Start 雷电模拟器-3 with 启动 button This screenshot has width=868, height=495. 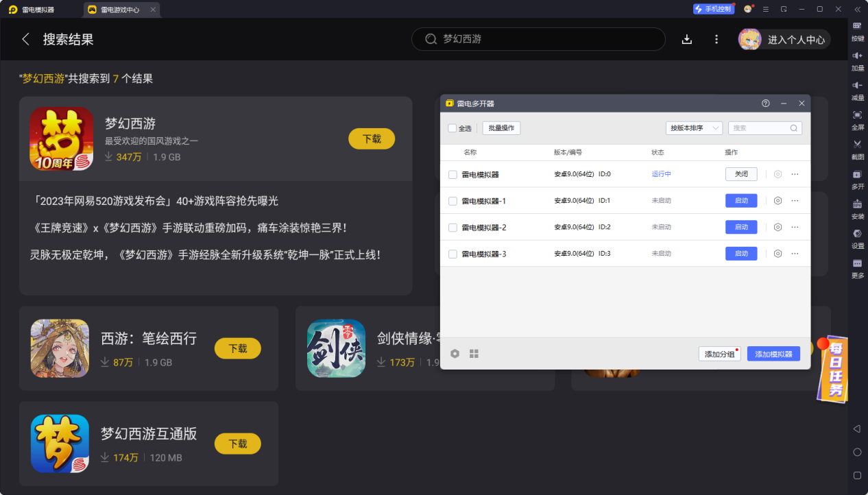[741, 254]
